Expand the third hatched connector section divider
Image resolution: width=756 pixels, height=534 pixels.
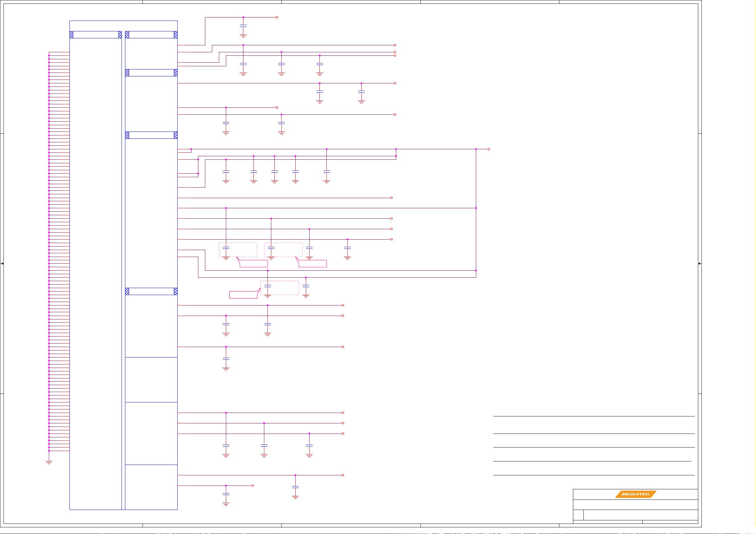pyautogui.click(x=151, y=136)
